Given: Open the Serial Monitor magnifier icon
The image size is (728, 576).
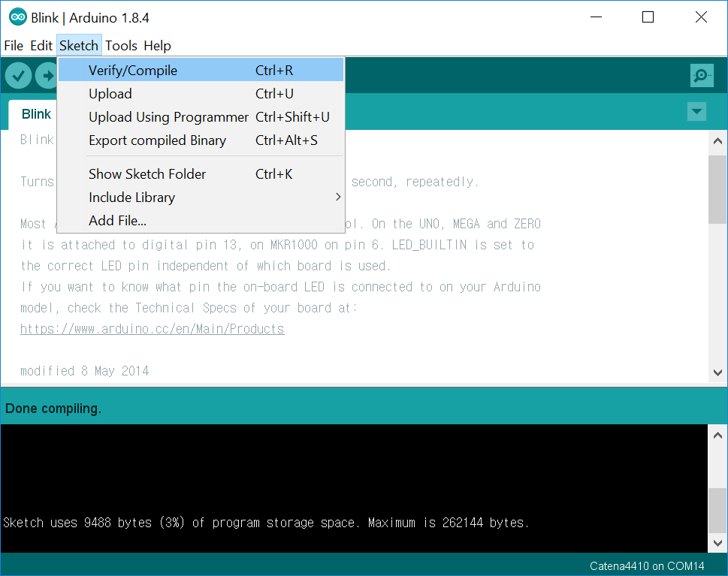Looking at the screenshot, I should click(x=702, y=76).
